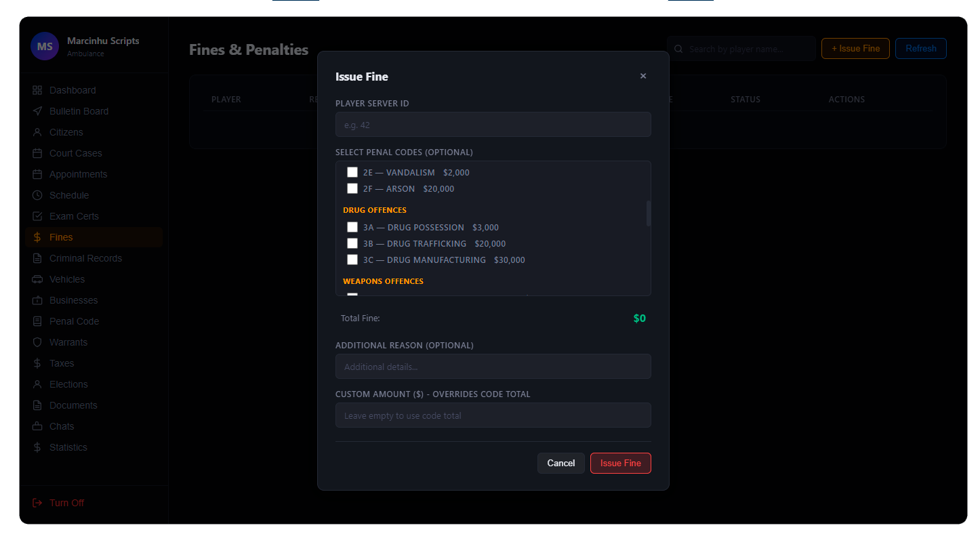Close the Issue Fine dialog with X

click(x=643, y=76)
